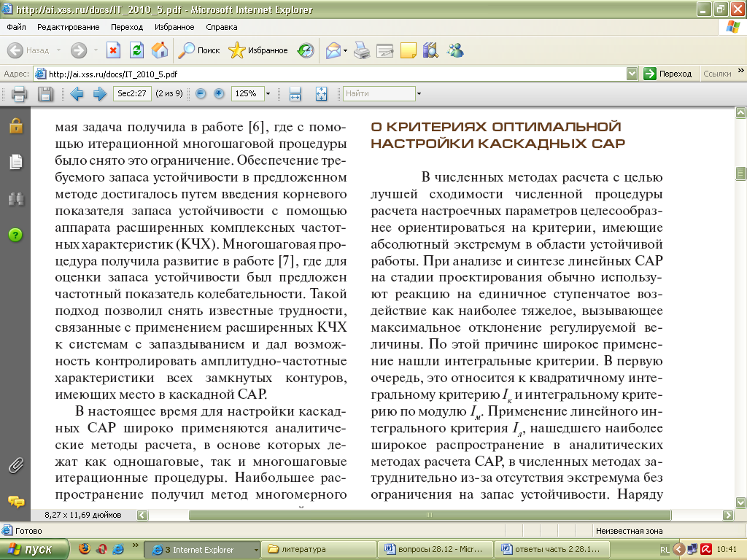Expand the Найти find options dropdown
747x560 pixels.
tap(419, 94)
